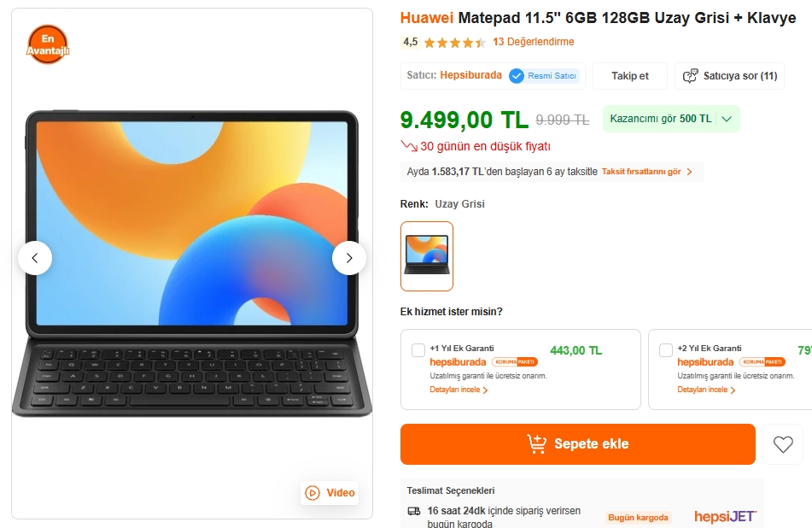
Task: Open the 13 Değerlendirme reviews link
Action: 534,42
